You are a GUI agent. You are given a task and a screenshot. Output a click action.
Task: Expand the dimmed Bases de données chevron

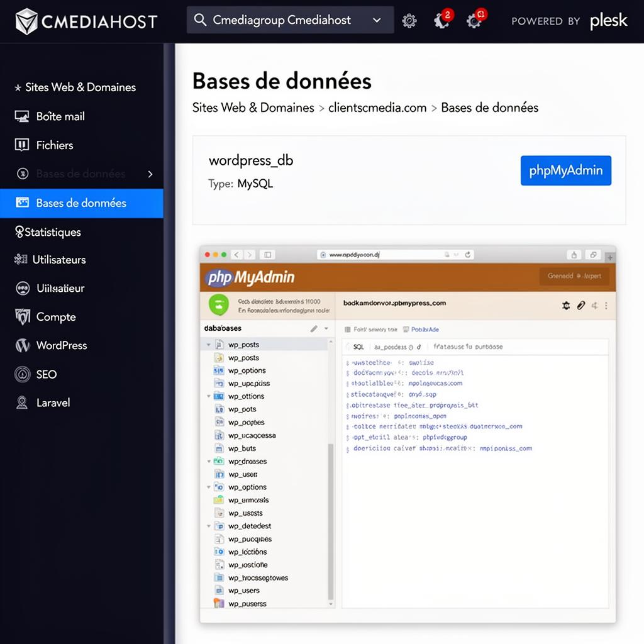click(x=150, y=174)
